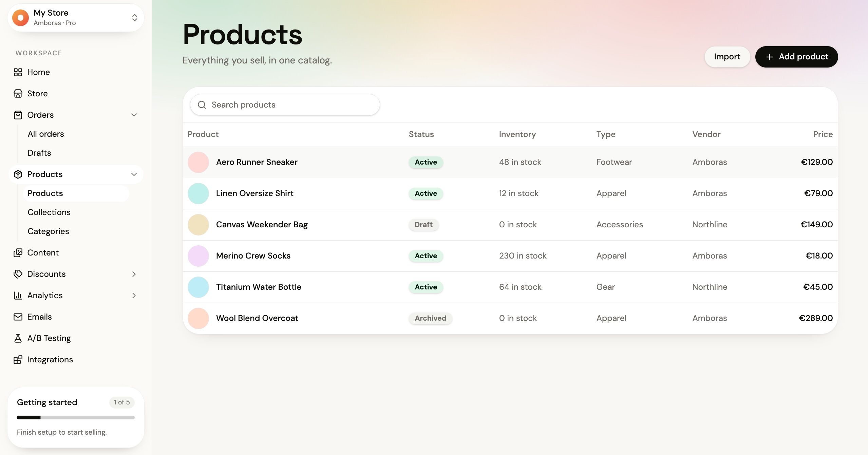Screen dimensions: 868x455
Task: Click the Status column header
Action: click(421, 134)
